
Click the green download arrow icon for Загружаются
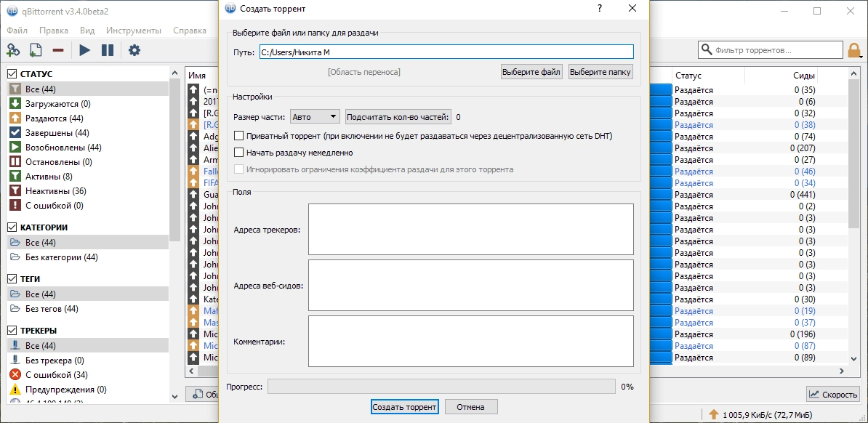[15, 103]
